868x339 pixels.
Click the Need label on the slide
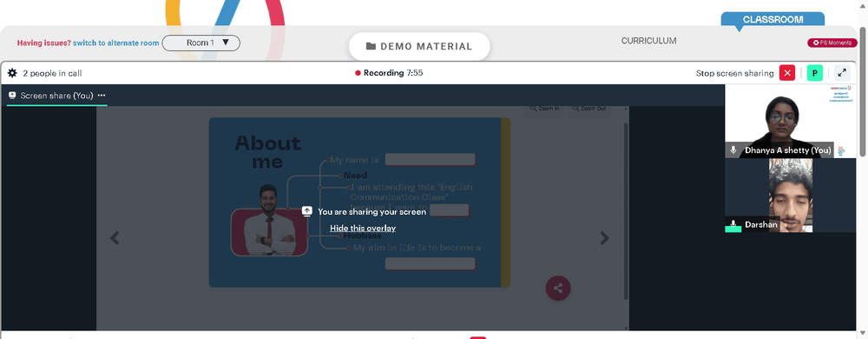(x=355, y=176)
